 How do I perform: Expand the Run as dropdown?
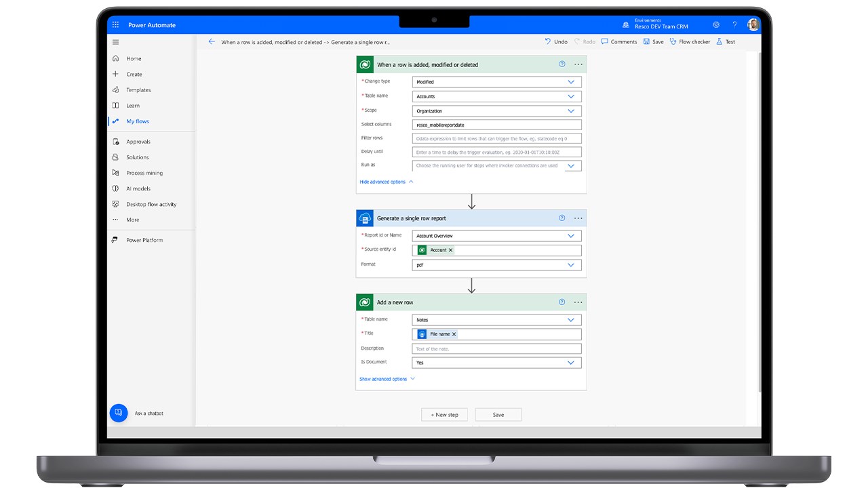(x=571, y=166)
